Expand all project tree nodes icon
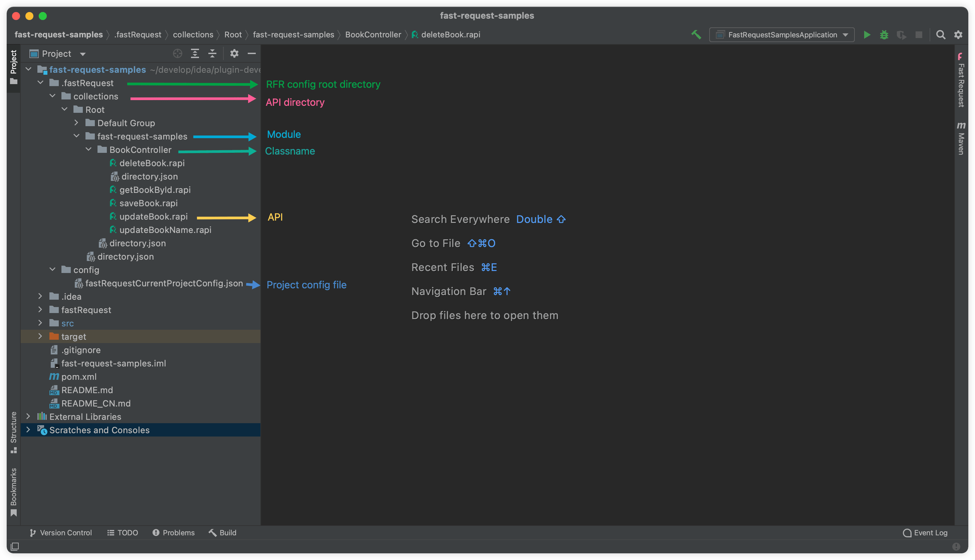 (x=195, y=53)
